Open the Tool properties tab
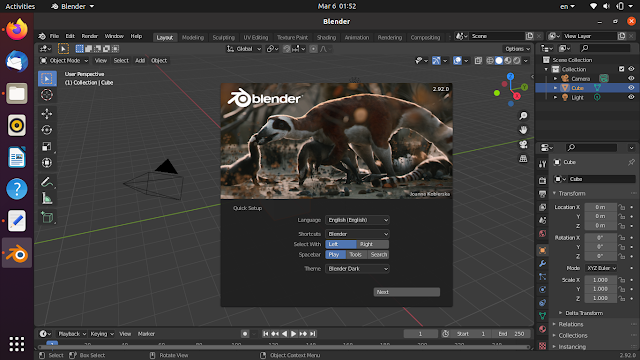This screenshot has height=360, width=640. pos(542,164)
